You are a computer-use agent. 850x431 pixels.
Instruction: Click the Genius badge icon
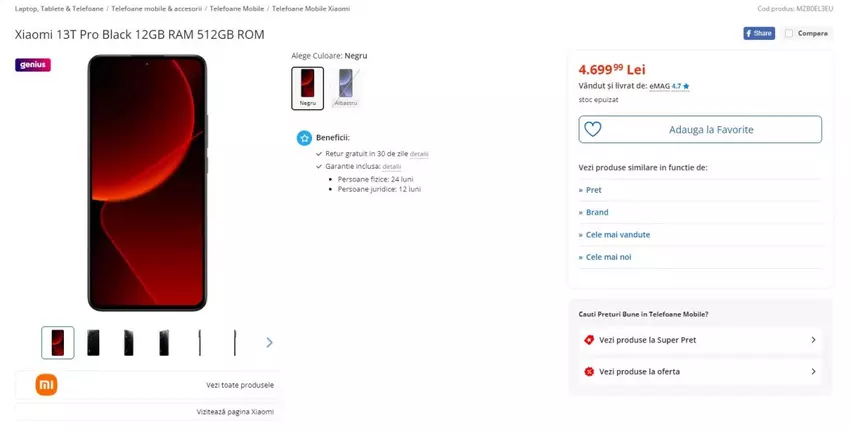pos(33,65)
